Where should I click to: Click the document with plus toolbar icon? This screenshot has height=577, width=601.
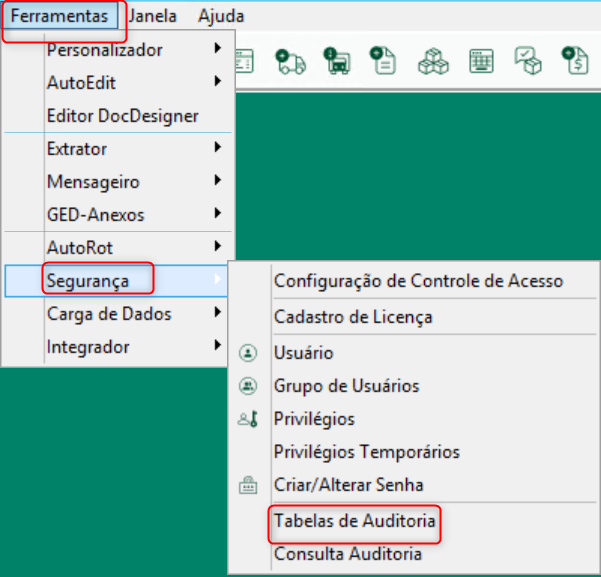pyautogui.click(x=383, y=61)
